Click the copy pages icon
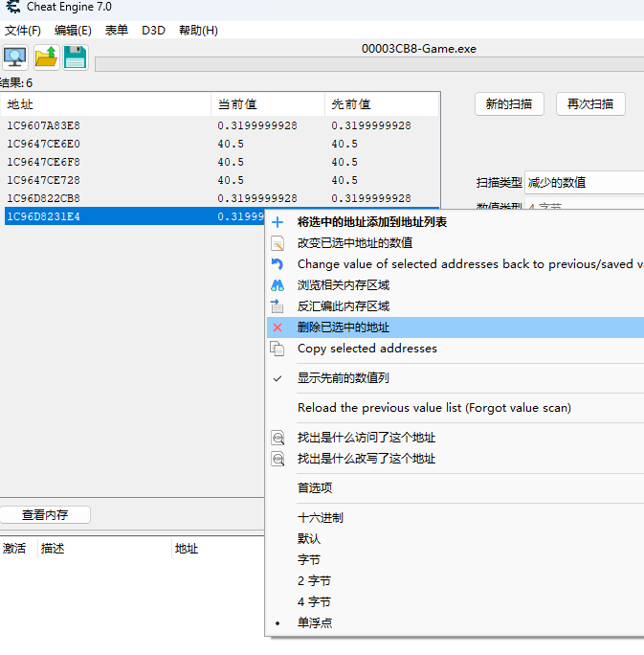The width and height of the screenshot is (644, 655). point(278,349)
